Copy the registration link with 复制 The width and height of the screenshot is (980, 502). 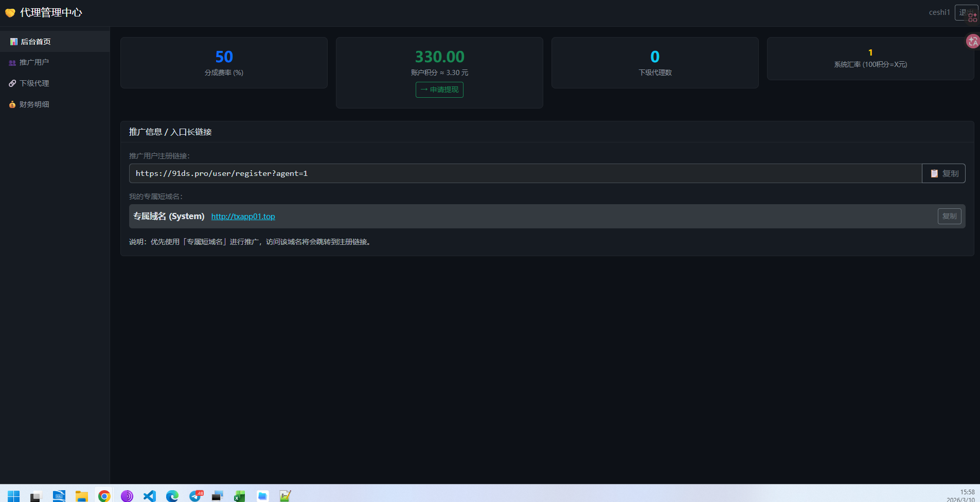pyautogui.click(x=943, y=173)
